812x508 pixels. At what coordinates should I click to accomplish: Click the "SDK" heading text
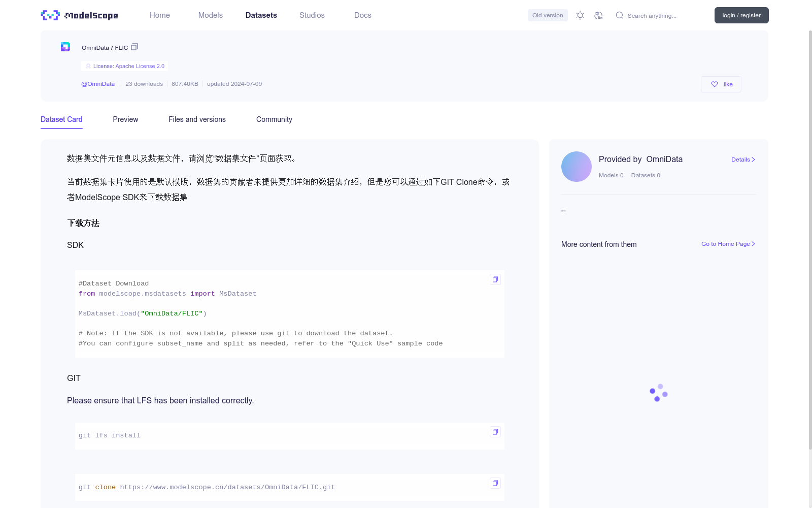75,245
